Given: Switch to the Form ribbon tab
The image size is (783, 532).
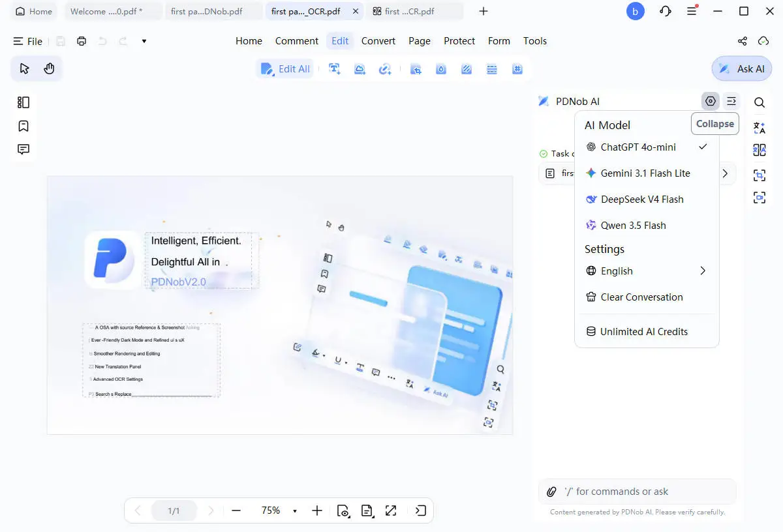Looking at the screenshot, I should click(x=499, y=41).
